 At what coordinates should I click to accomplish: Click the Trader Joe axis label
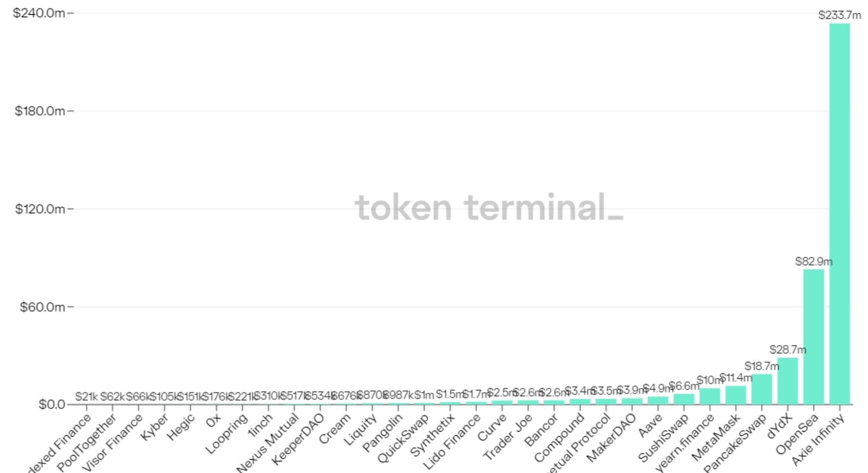(507, 437)
